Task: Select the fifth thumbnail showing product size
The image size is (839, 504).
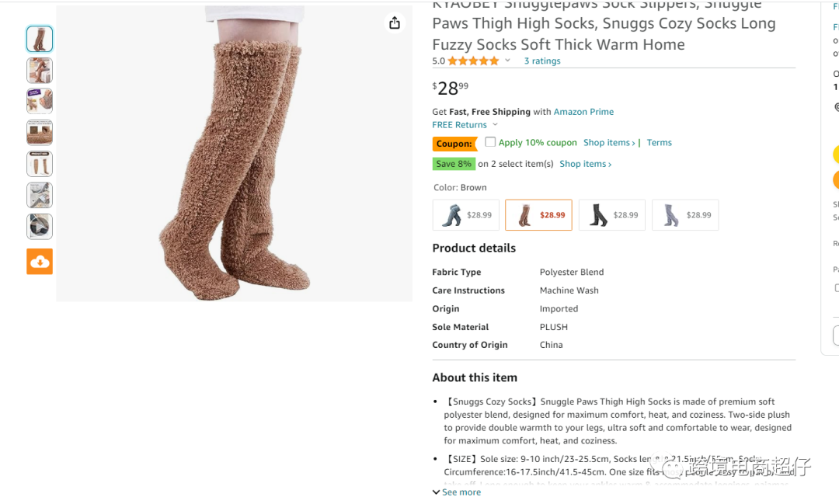Action: pyautogui.click(x=40, y=164)
